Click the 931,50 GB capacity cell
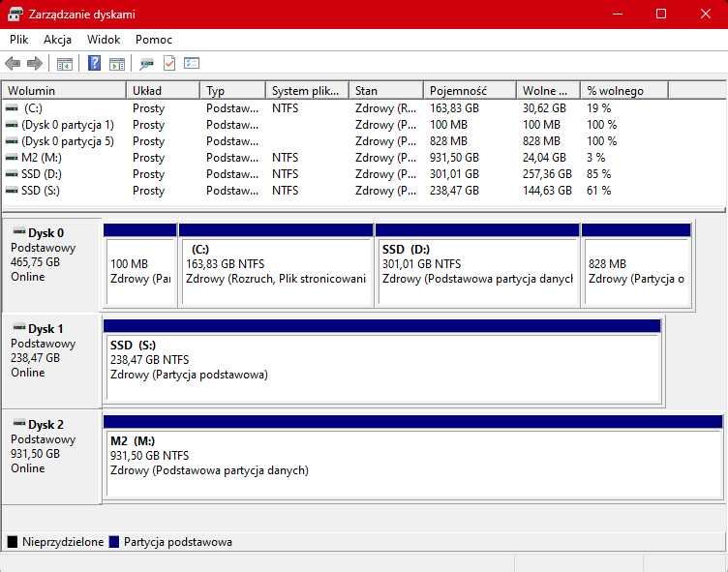 (x=454, y=158)
